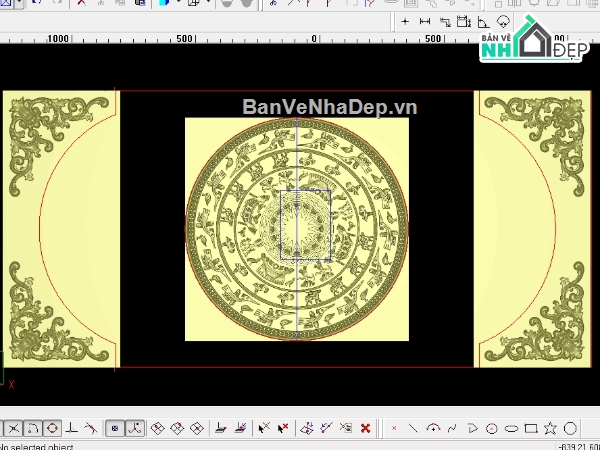The image size is (600, 450).
Task: Select the Arc drawing tool
Action: (x=433, y=428)
